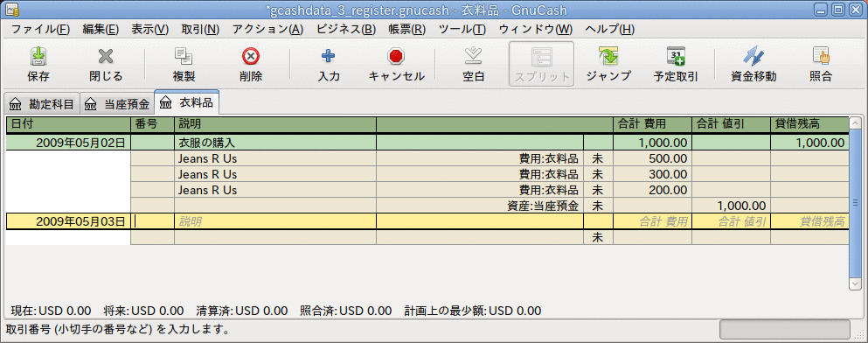The height and width of the screenshot is (343, 868).
Task: Click the 日付 column header
Action: pos(68,124)
